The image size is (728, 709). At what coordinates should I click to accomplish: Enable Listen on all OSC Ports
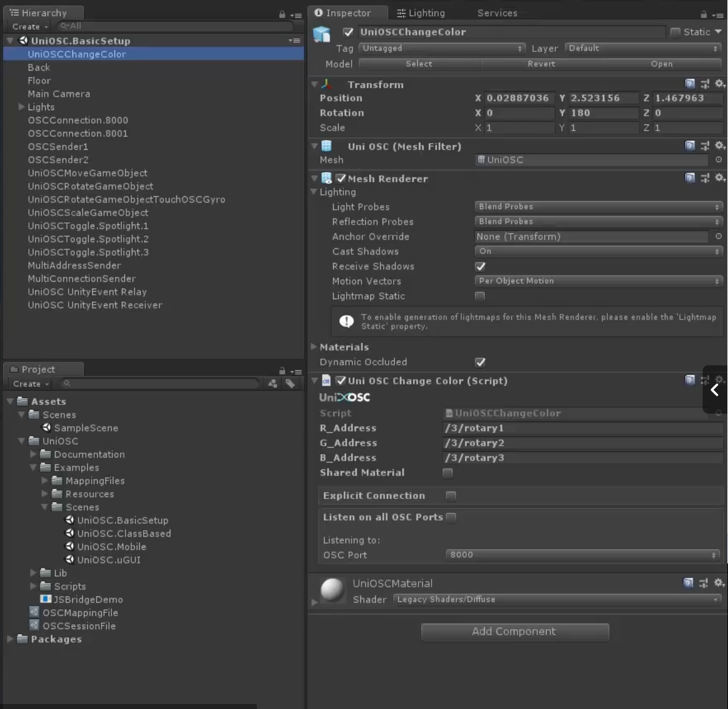pos(451,517)
